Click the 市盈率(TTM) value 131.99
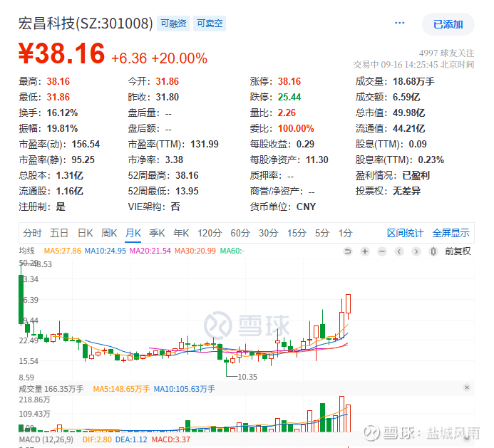 point(205,144)
